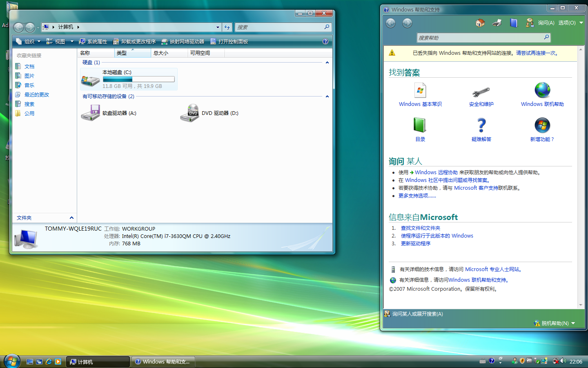
Task: Sort by 类型 column header
Action: point(132,53)
